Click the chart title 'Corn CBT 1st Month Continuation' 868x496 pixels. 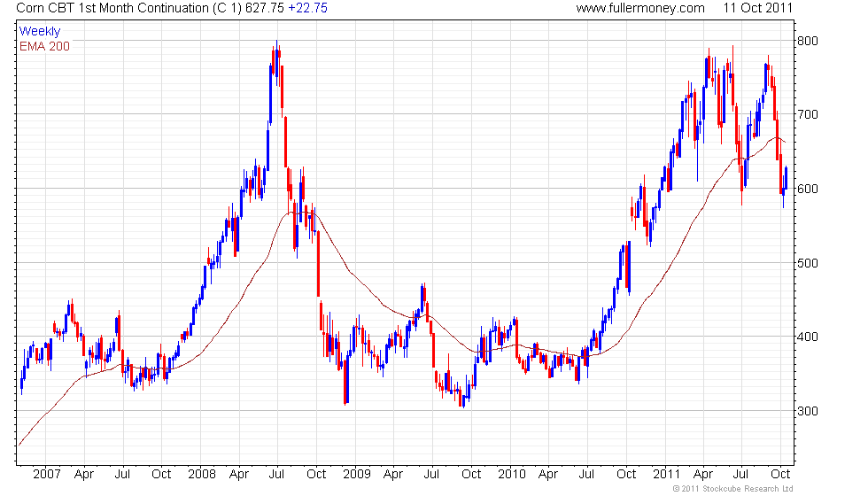(112, 8)
